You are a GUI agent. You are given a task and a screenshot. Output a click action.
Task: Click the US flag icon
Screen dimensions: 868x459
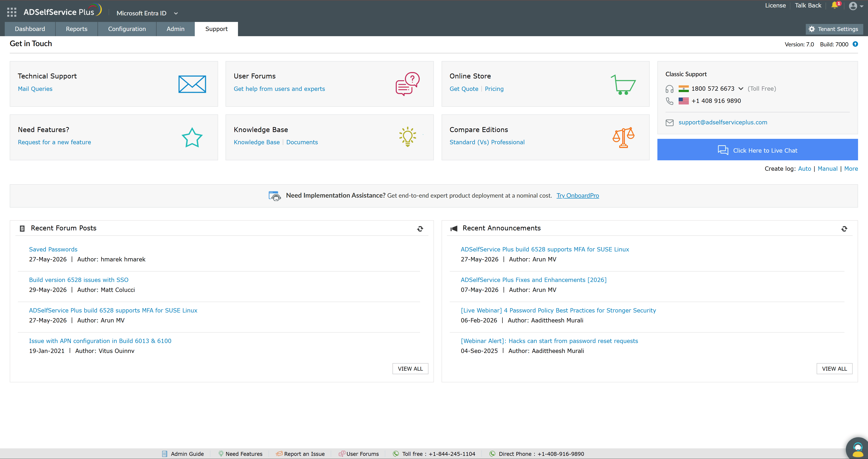683,101
